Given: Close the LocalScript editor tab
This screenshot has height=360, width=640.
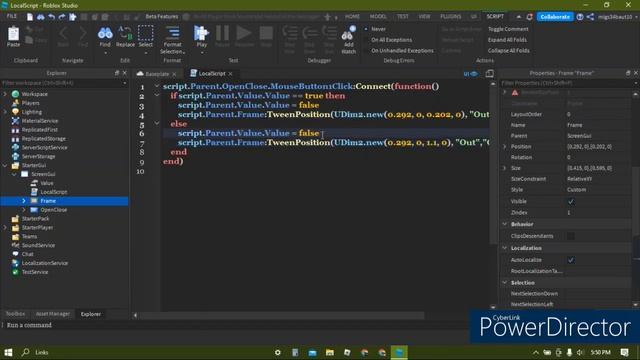Looking at the screenshot, I should (x=230, y=74).
